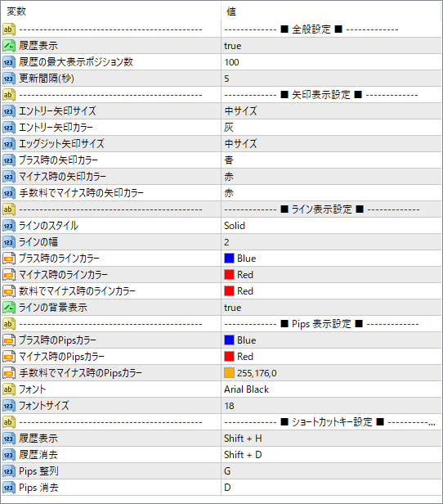The width and height of the screenshot is (443, 504).
Task: Click the boolean icon beside top 履歴表示
Action: [x=9, y=46]
